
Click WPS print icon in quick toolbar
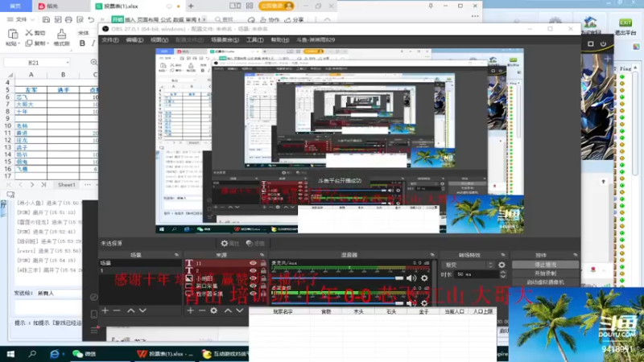click(x=68, y=19)
